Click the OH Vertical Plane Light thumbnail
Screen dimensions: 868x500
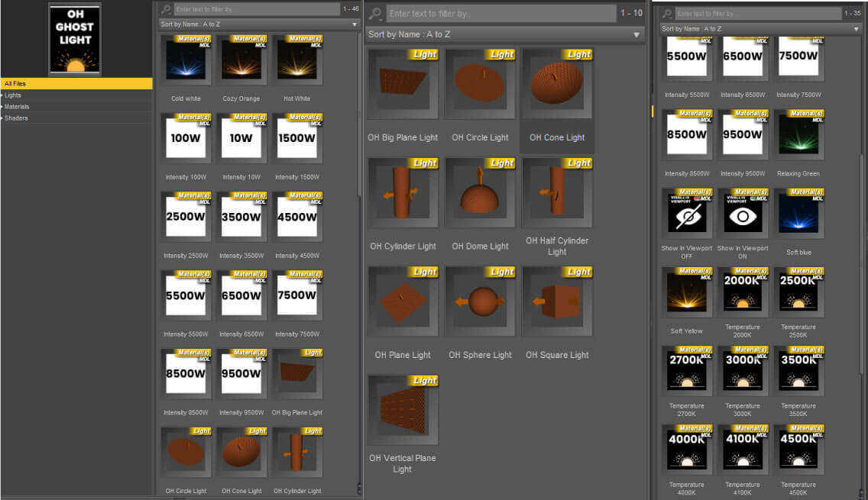point(402,410)
